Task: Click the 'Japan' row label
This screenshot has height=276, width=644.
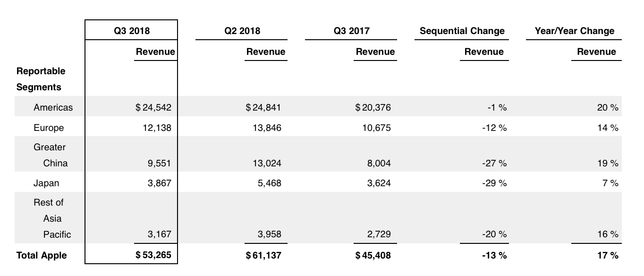Action: coord(46,183)
